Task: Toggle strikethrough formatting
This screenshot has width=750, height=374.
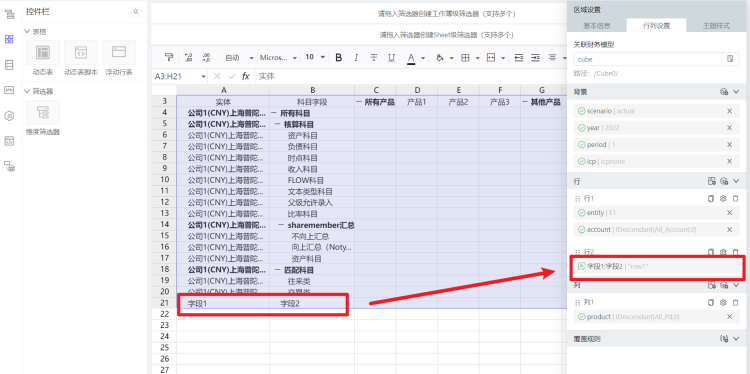Action: (374, 57)
